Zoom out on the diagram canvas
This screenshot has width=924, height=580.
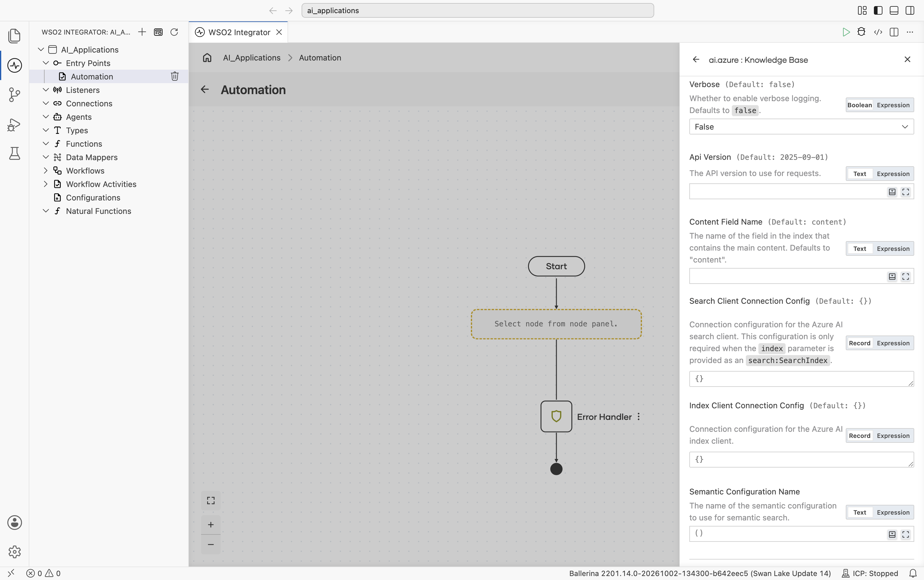tap(211, 544)
